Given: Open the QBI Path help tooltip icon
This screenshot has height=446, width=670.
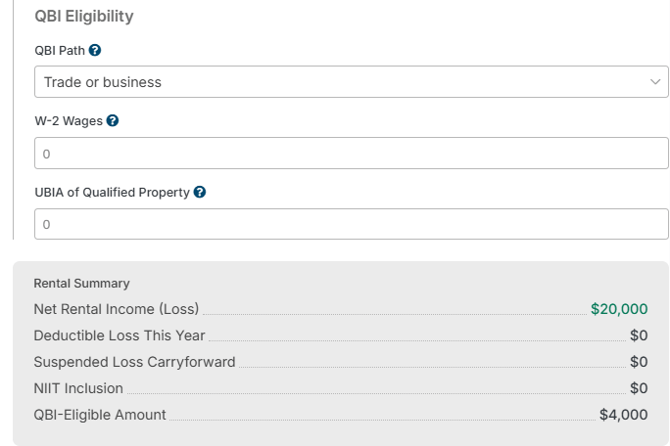Looking at the screenshot, I should [95, 50].
